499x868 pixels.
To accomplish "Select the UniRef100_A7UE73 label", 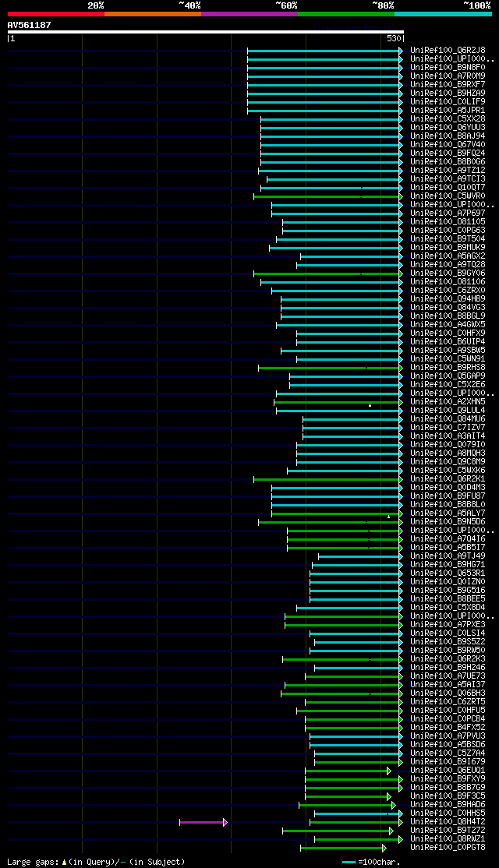I will click(x=448, y=676).
